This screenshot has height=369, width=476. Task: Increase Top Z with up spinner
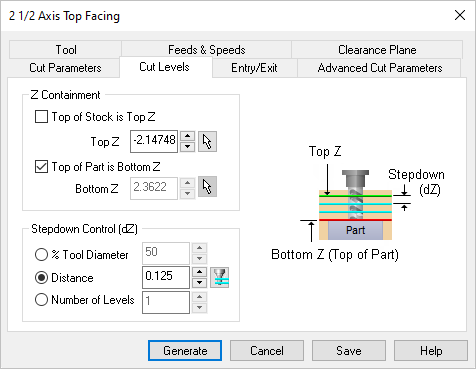[187, 136]
